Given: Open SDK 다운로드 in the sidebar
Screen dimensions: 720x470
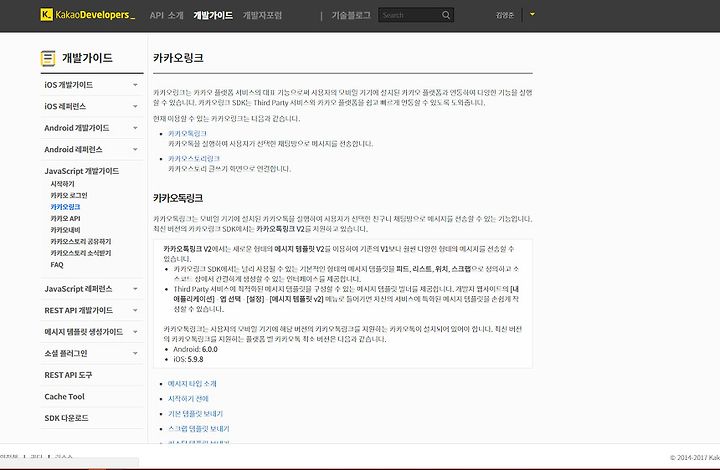Looking at the screenshot, I should (x=66, y=419).
